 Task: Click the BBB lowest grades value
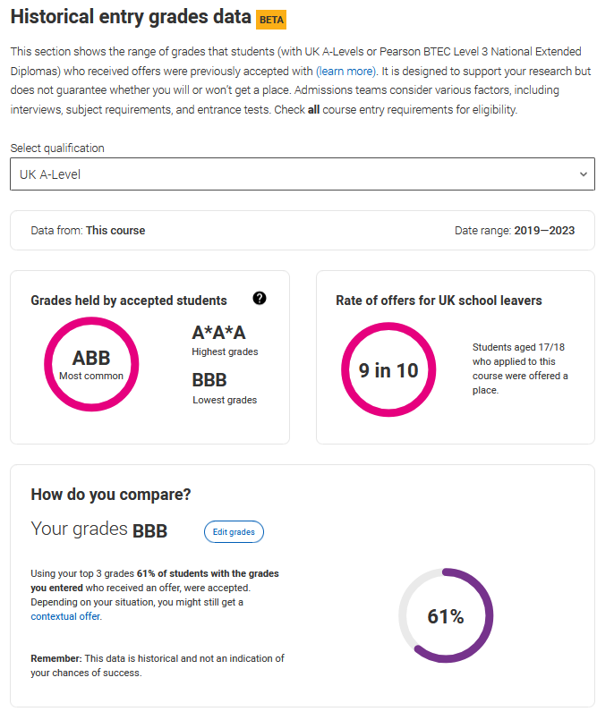pyautogui.click(x=210, y=380)
